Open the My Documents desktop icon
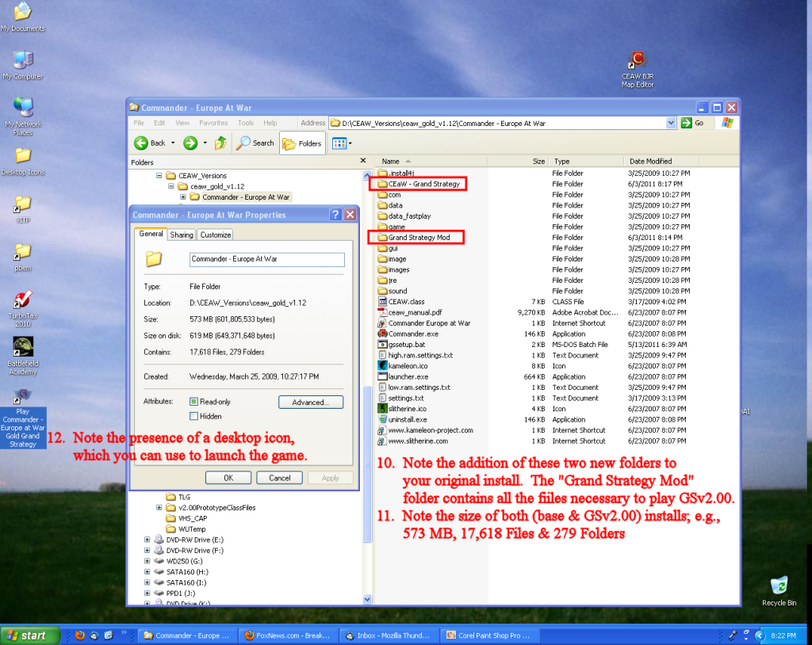The image size is (812, 645). (23, 17)
